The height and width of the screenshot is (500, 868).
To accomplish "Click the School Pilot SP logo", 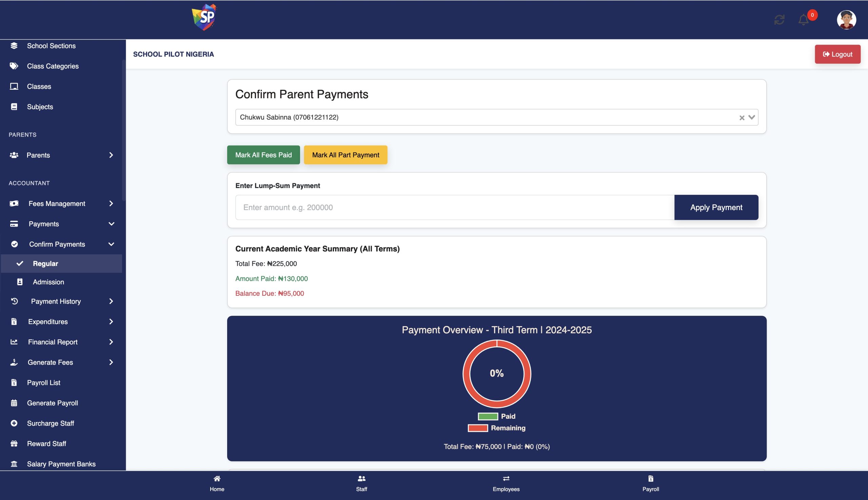I will point(204,17).
